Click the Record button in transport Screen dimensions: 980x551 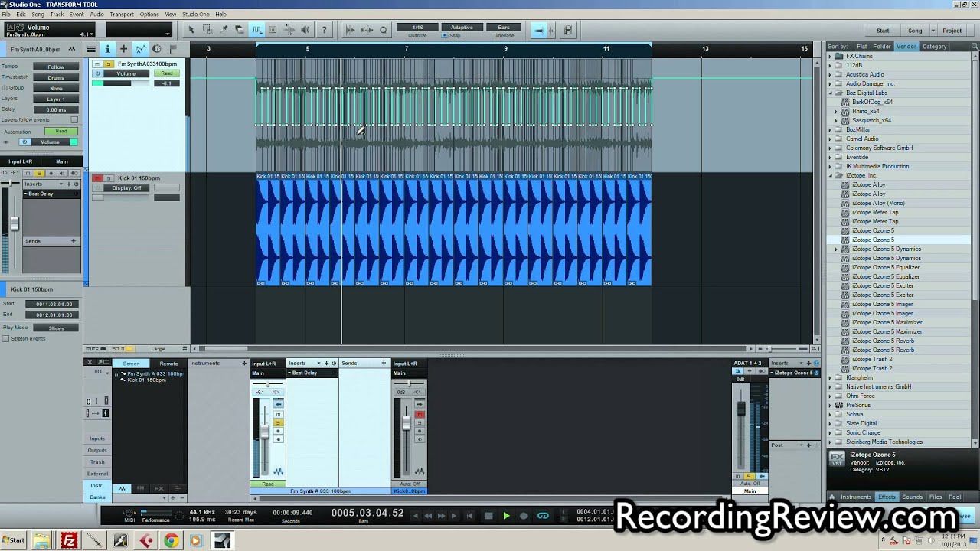(524, 516)
